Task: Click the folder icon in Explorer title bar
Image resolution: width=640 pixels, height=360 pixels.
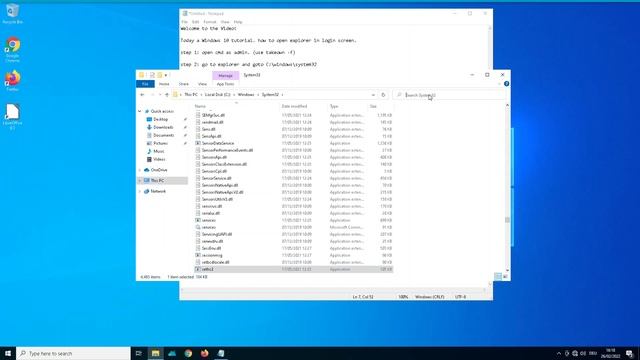Action: coord(142,75)
